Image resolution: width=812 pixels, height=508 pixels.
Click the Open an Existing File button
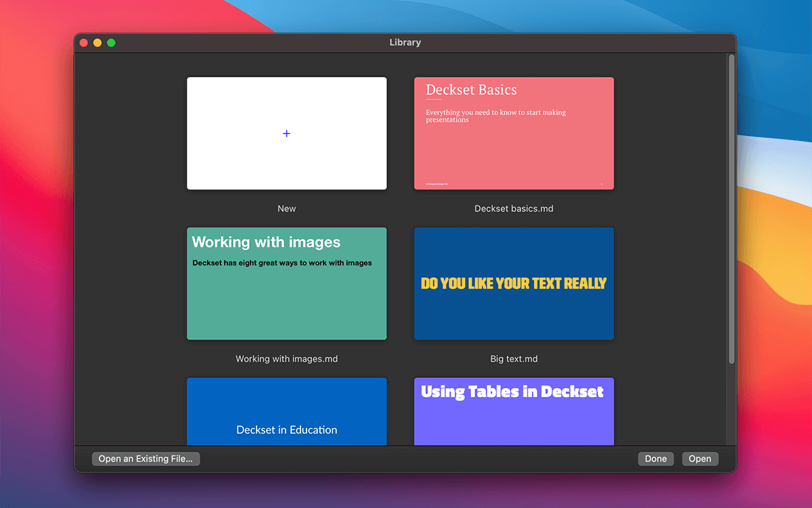(x=146, y=459)
